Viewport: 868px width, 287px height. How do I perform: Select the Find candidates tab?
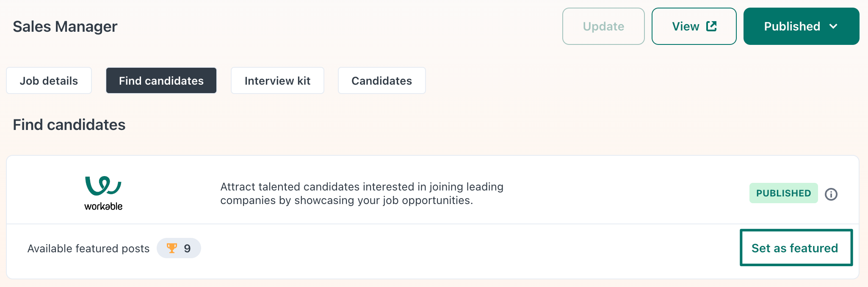(161, 80)
